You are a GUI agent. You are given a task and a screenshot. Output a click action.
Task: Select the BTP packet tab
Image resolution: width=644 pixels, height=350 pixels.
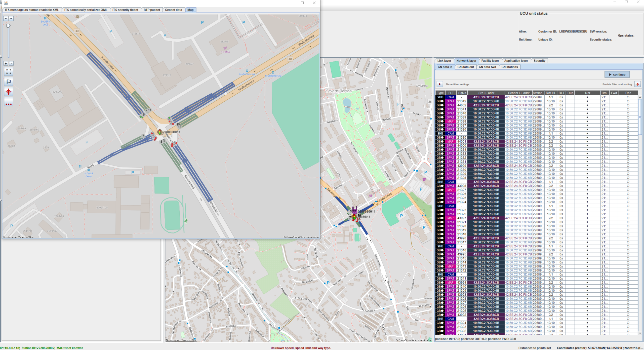click(152, 10)
